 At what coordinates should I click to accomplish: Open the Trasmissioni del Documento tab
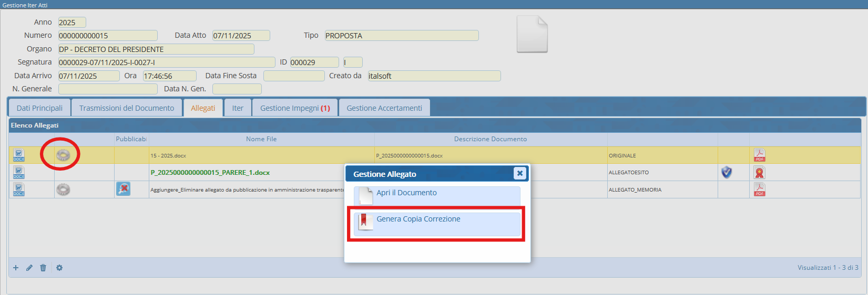(127, 108)
